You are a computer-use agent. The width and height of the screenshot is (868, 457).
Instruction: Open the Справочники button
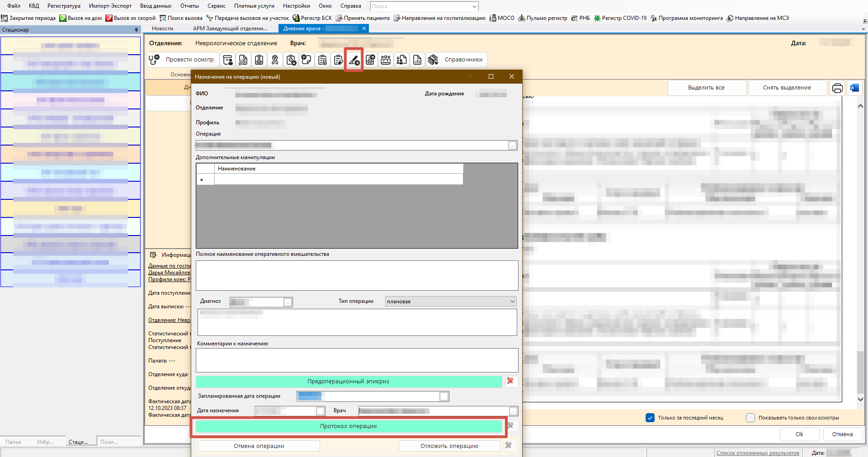tap(457, 60)
